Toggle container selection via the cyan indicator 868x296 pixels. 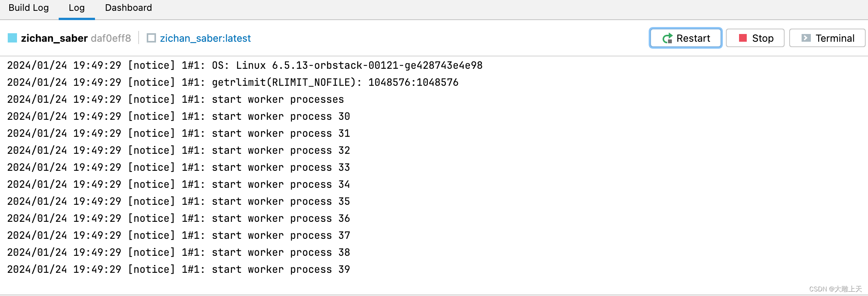click(x=13, y=38)
